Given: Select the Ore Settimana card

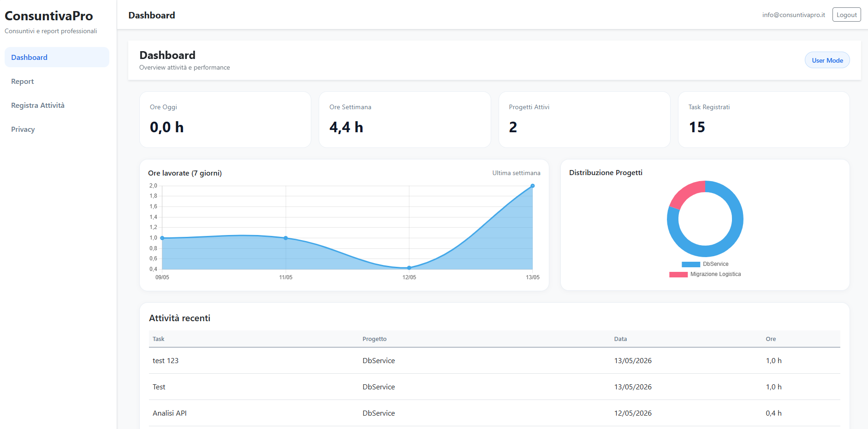Looking at the screenshot, I should click(404, 119).
